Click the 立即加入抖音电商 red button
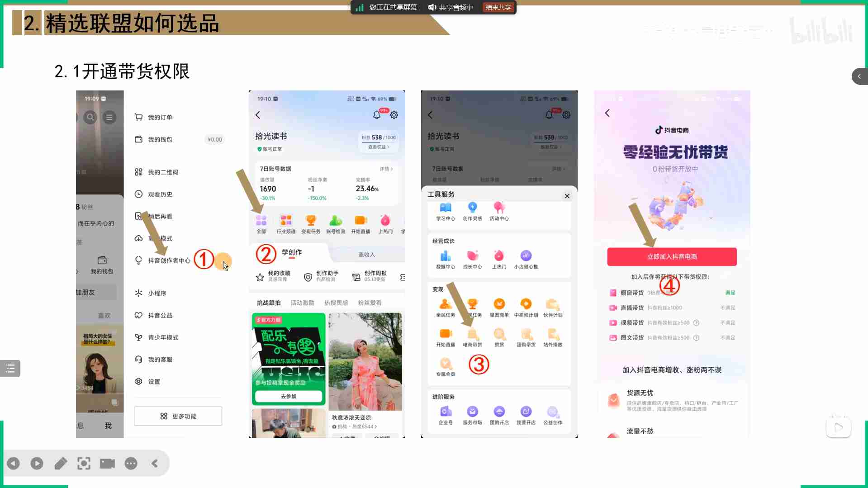 [672, 256]
